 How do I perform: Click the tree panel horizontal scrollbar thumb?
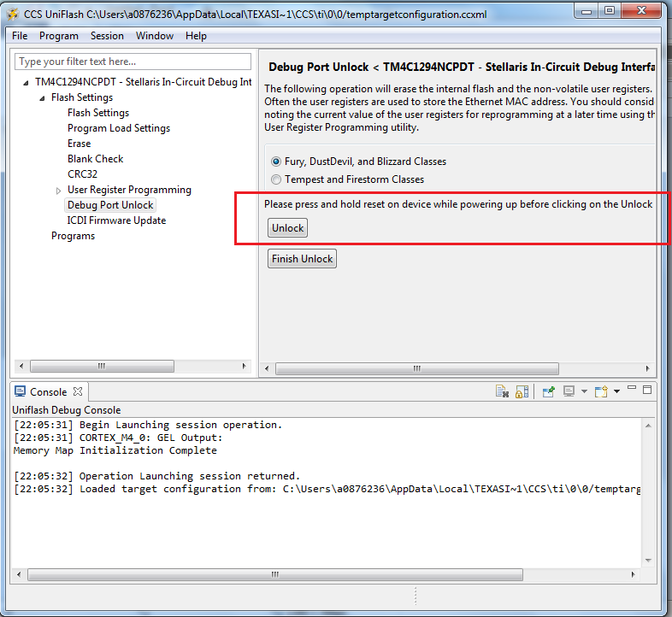coord(102,367)
